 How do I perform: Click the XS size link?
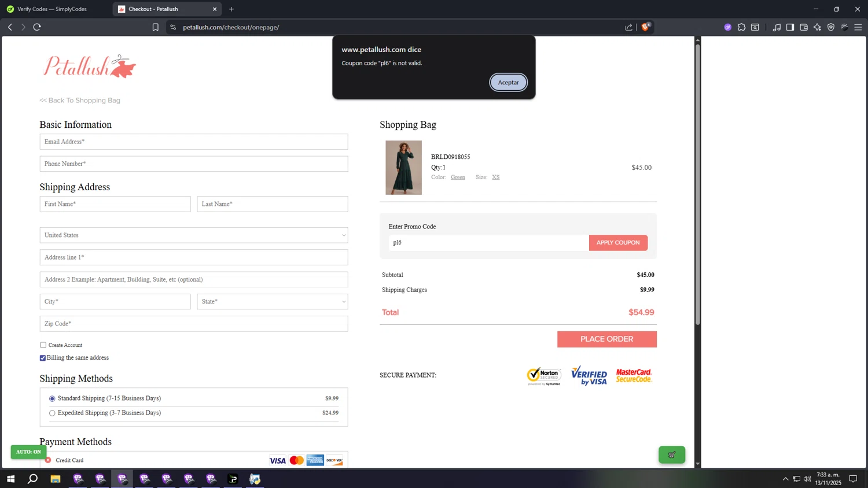(496, 178)
